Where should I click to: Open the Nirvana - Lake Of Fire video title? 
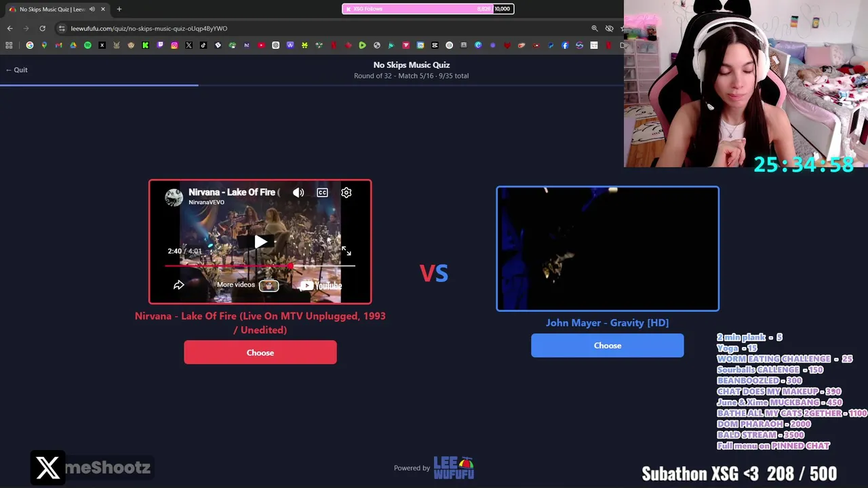click(x=234, y=192)
